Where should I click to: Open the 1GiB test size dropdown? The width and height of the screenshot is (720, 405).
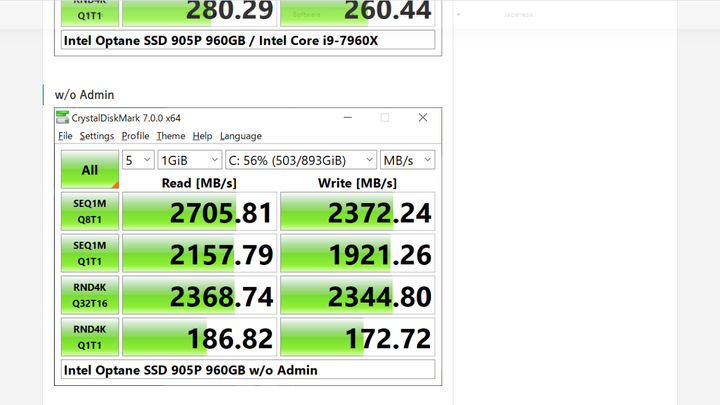click(190, 160)
